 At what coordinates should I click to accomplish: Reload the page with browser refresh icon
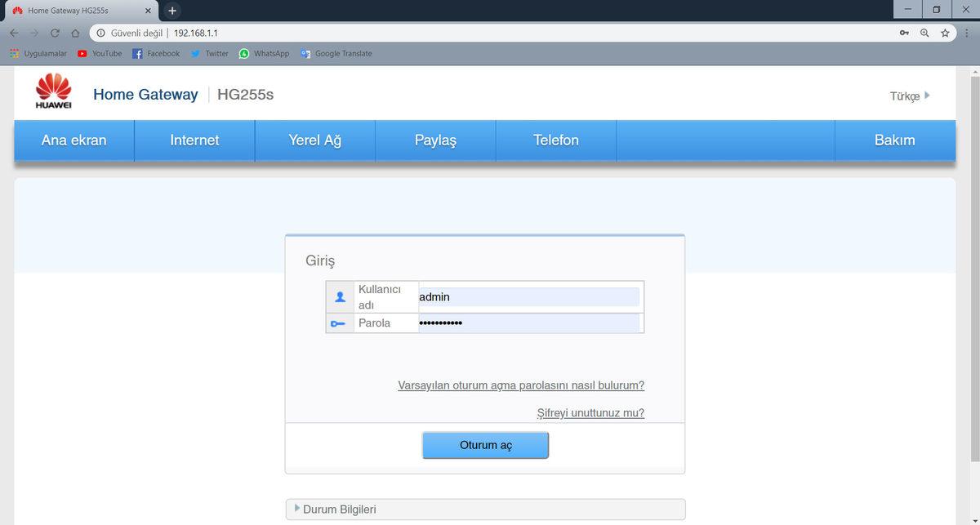point(55,33)
